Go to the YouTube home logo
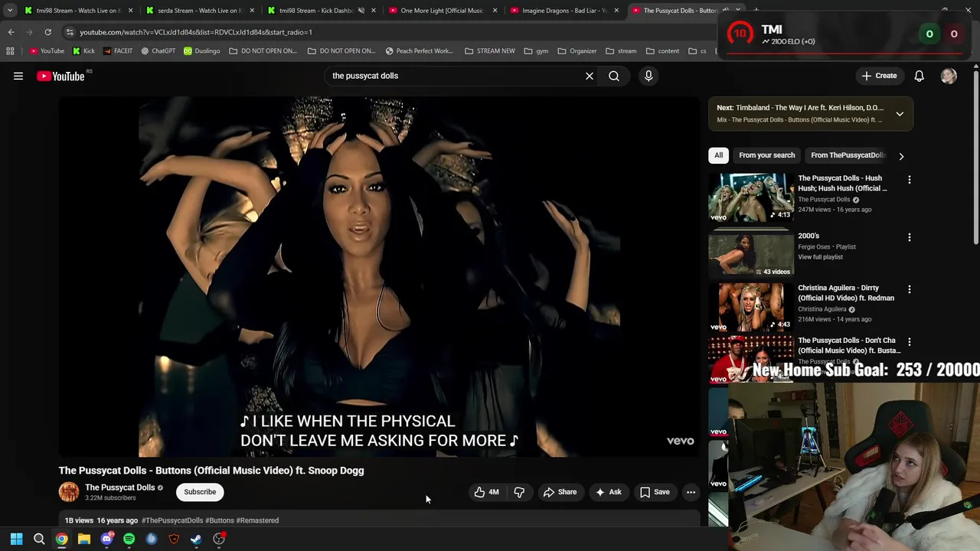The width and height of the screenshot is (980, 551). pyautogui.click(x=60, y=76)
